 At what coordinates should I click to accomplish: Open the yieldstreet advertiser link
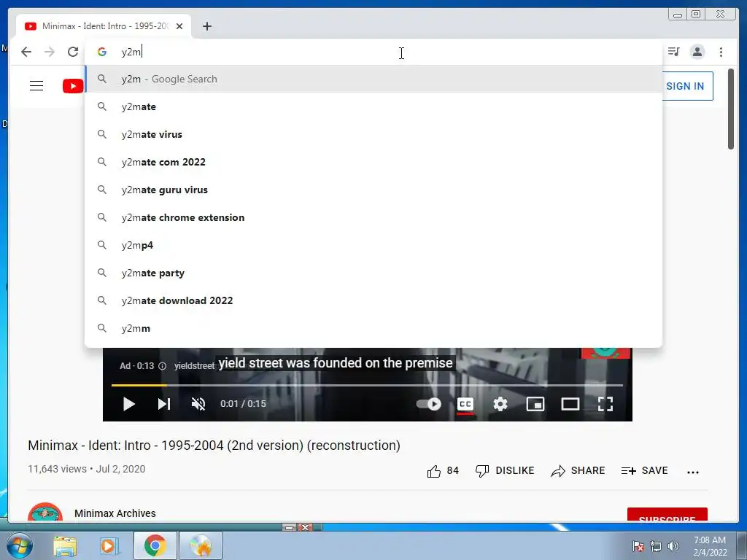[194, 366]
